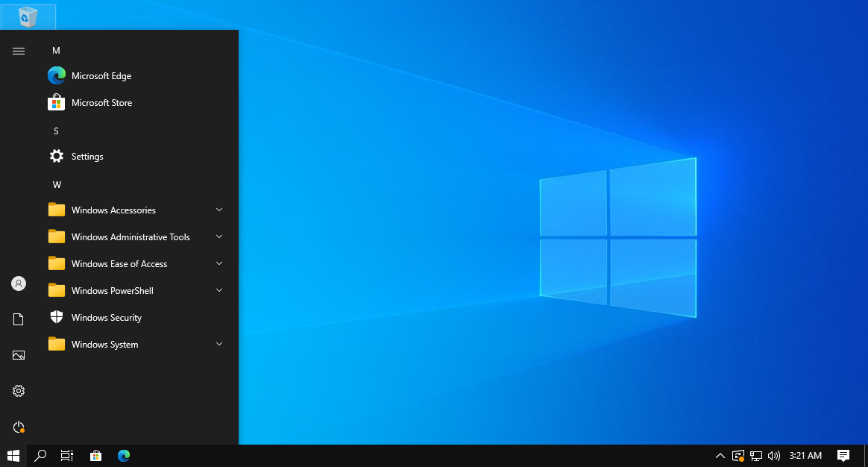Open taskbar Search magnifier
This screenshot has width=868, height=467.
click(40, 456)
